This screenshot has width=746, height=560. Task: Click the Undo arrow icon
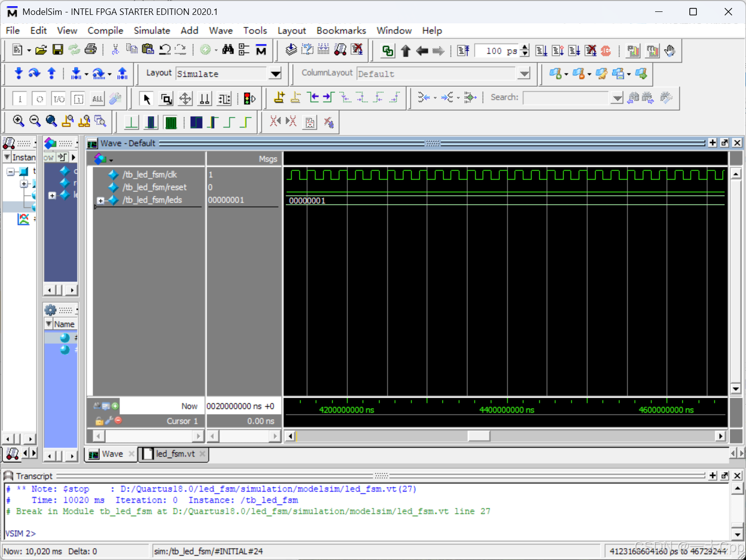coord(165,49)
